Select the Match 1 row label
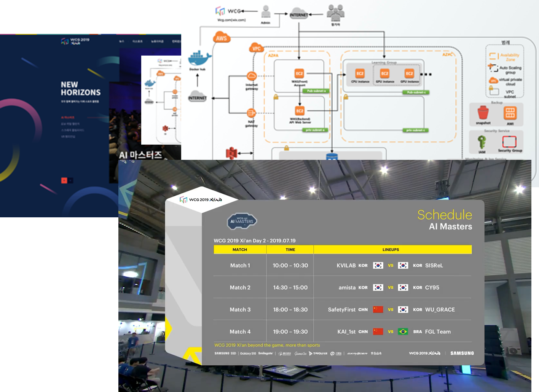539x392 pixels. 240,266
